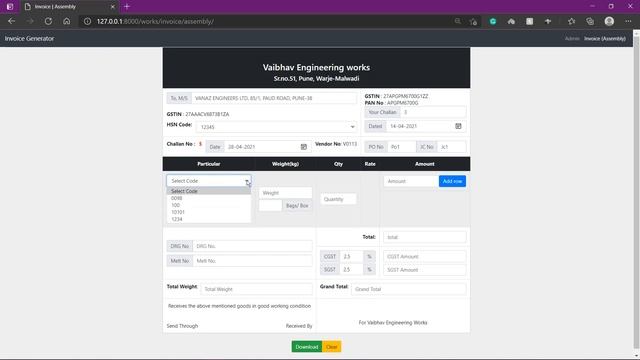This screenshot has width=640, height=360.
Task: Choose code 1234 from the list
Action: click(209, 219)
